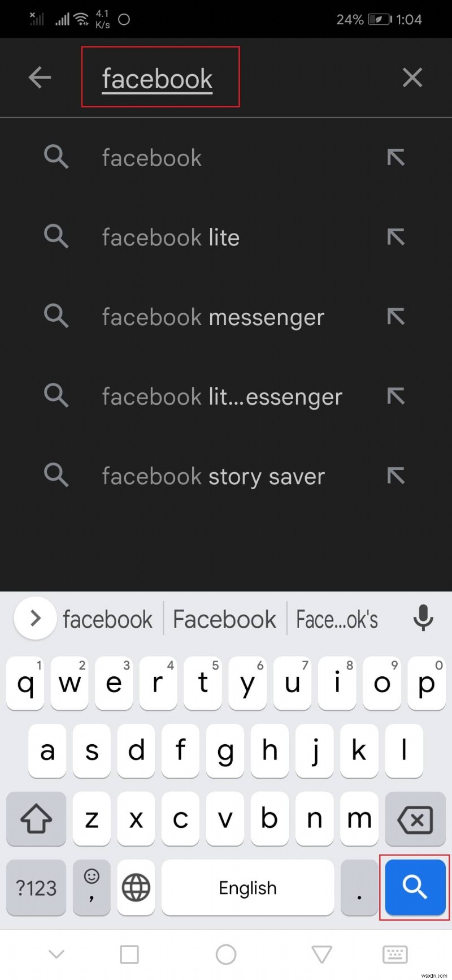Tap the magnifying glass next to facebook suggestion

coord(56,157)
